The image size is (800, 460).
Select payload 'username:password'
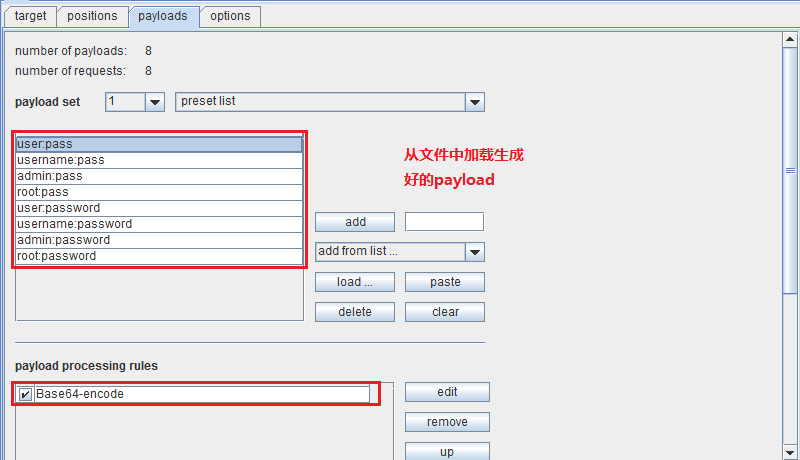[159, 224]
